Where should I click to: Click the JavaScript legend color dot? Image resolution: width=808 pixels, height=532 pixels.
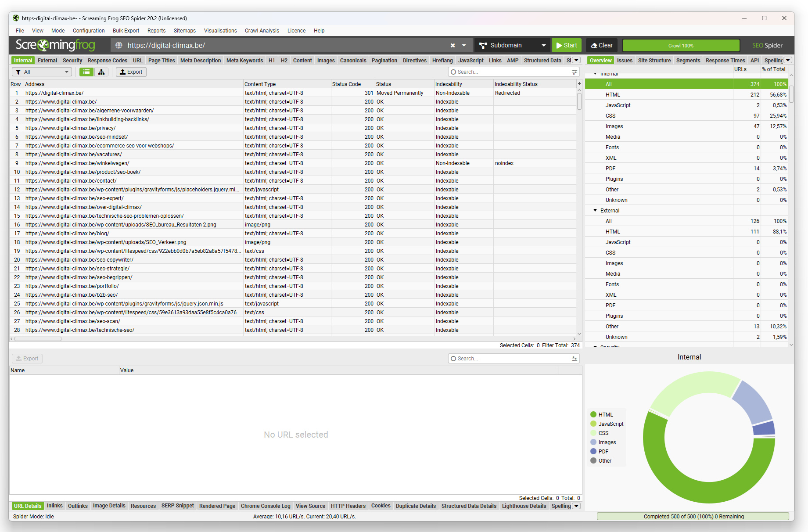tap(593, 424)
